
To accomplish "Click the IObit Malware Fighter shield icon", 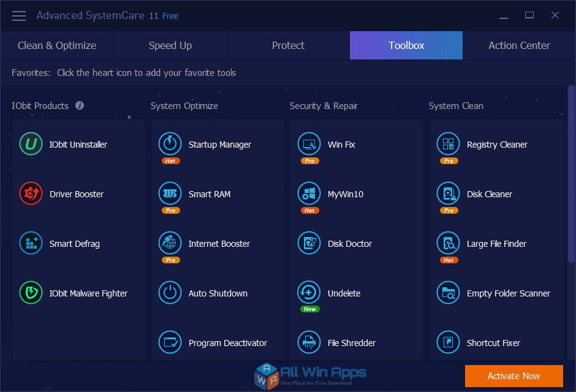I will 31,293.
